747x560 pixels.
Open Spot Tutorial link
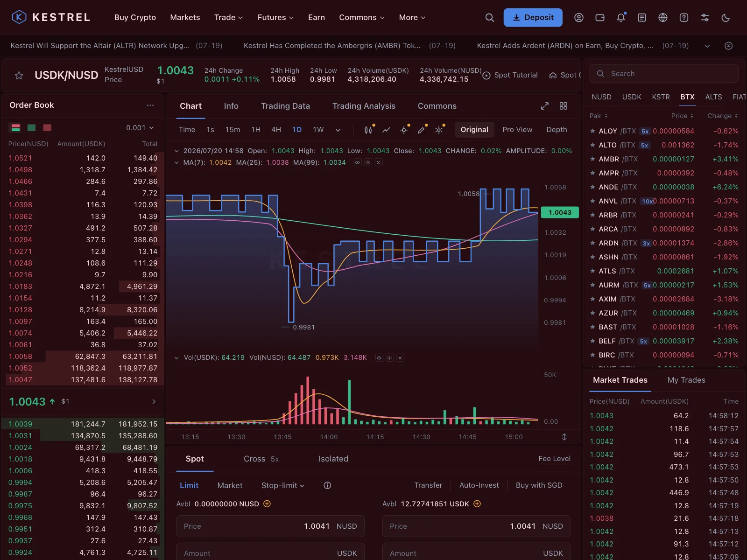click(x=510, y=75)
